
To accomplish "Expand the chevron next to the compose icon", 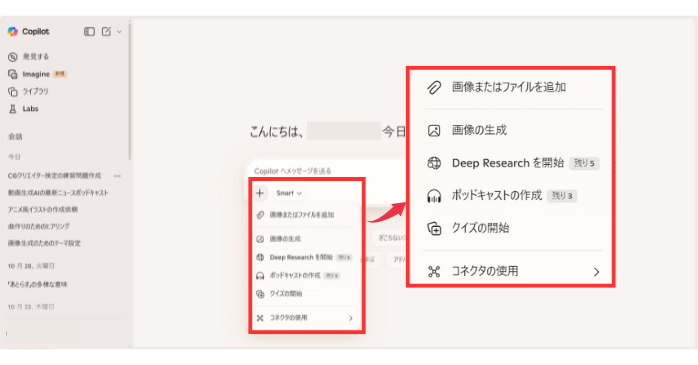I will (x=119, y=32).
